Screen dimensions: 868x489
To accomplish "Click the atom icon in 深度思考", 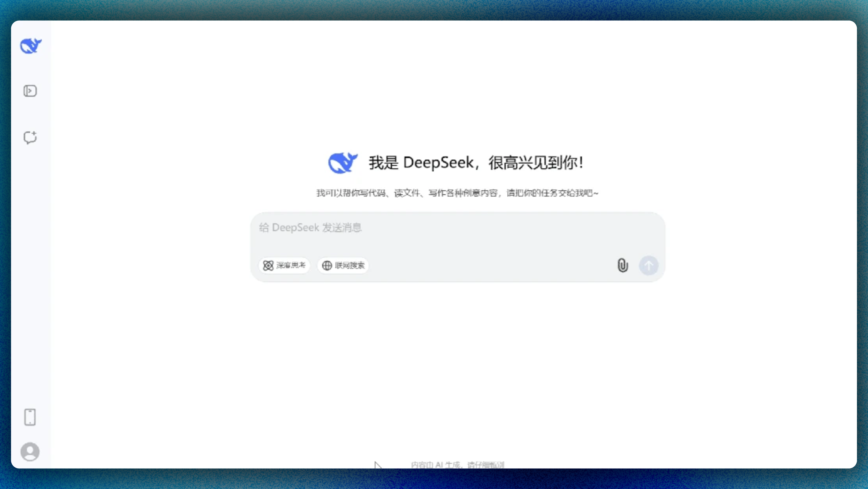I will pos(268,265).
